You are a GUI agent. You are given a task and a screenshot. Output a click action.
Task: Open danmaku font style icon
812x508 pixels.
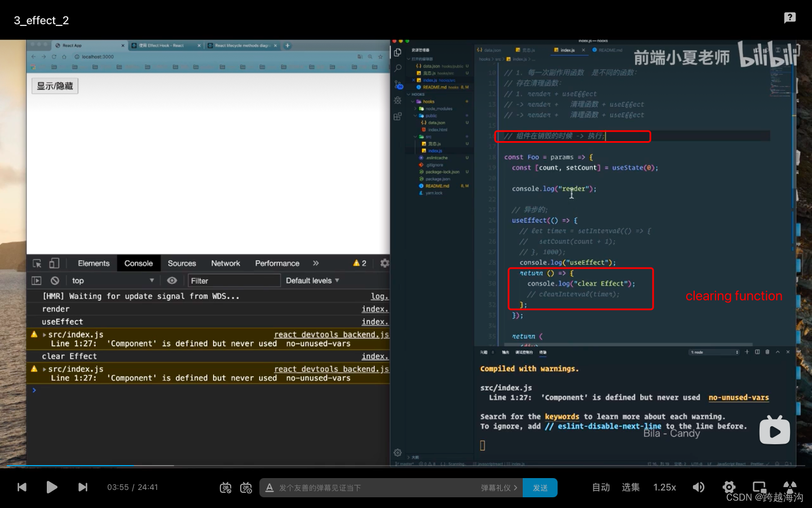click(x=270, y=488)
